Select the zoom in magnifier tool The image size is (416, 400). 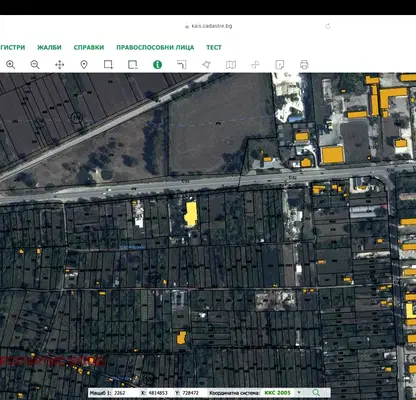click(11, 65)
